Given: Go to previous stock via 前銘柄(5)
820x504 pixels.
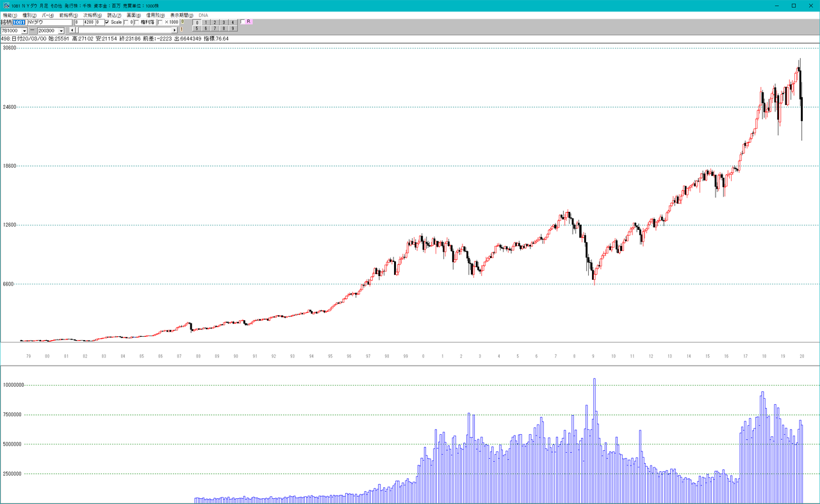Looking at the screenshot, I should (x=69, y=15).
